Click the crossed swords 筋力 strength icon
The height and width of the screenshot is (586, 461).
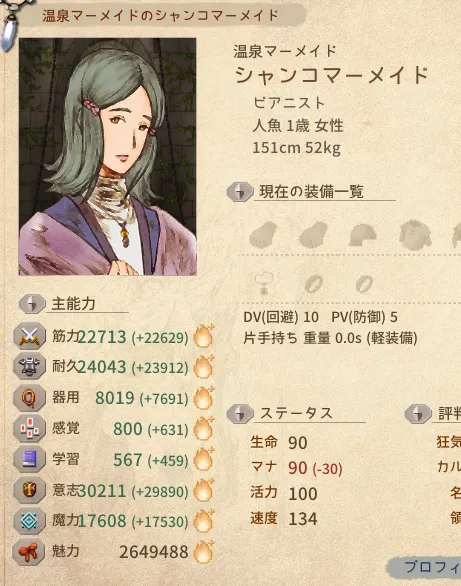tap(29, 336)
